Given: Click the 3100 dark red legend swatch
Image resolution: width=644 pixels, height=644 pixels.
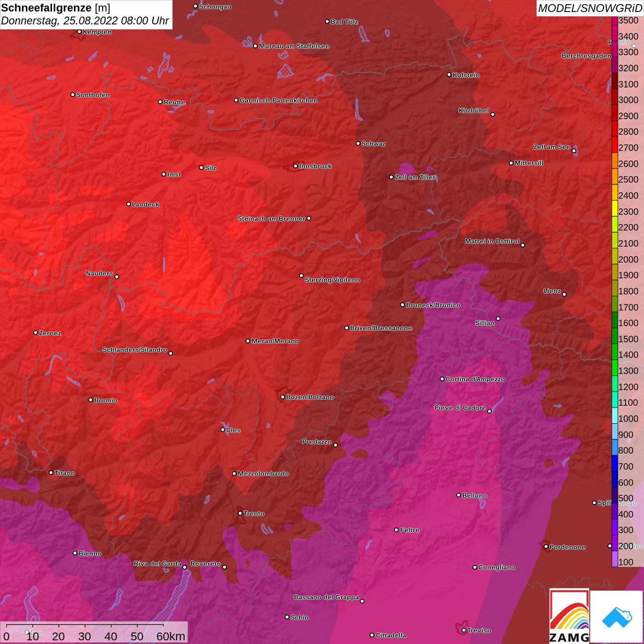Looking at the screenshot, I should (x=615, y=80).
